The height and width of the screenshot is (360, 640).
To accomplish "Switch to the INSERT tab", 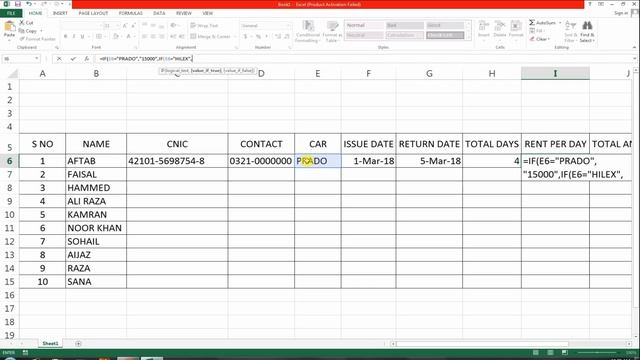I will pyautogui.click(x=60, y=13).
